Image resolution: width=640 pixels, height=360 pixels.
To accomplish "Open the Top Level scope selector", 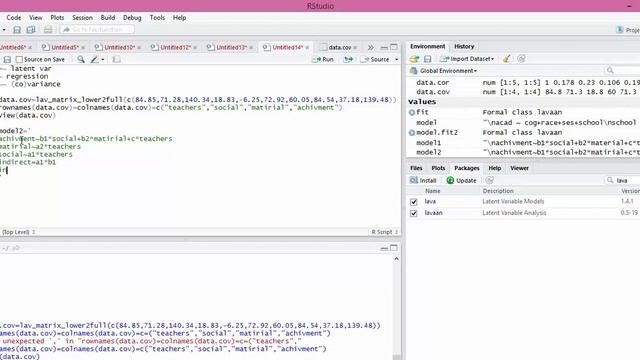I will tap(18, 232).
